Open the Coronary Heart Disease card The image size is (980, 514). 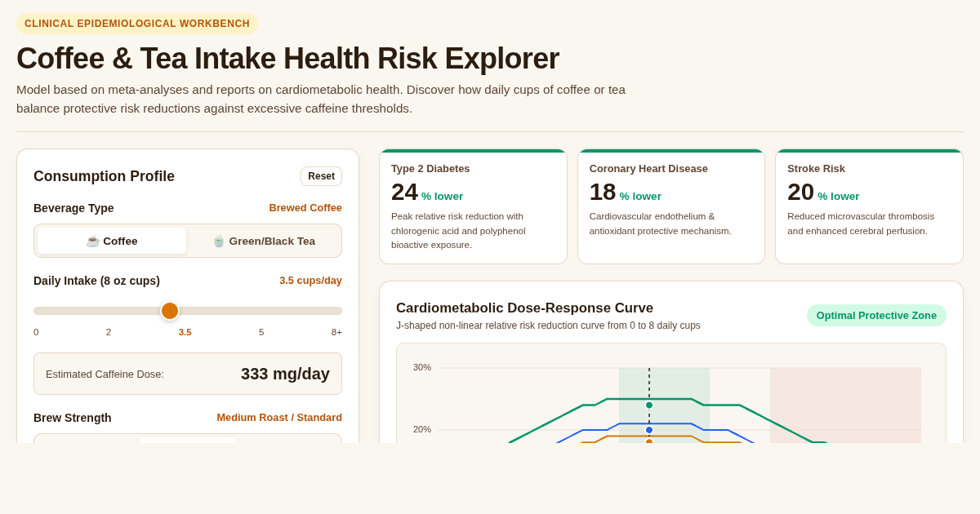pos(671,206)
